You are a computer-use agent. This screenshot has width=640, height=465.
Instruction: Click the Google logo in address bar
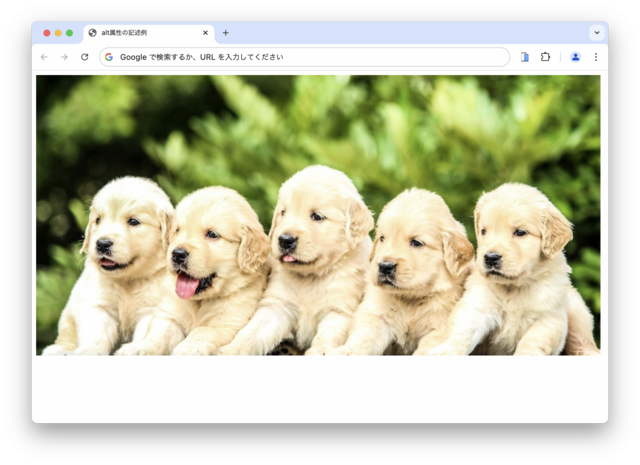pyautogui.click(x=109, y=57)
